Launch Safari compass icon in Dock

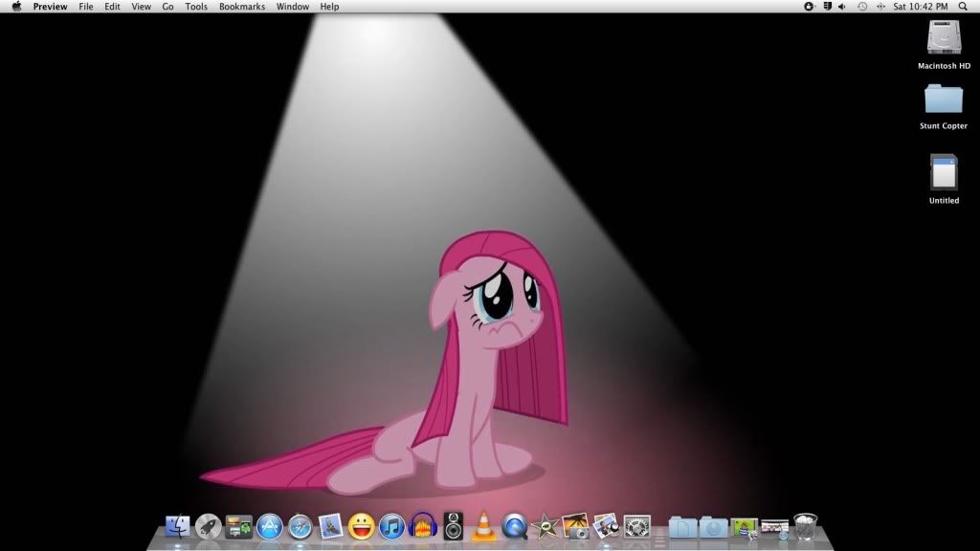300,527
